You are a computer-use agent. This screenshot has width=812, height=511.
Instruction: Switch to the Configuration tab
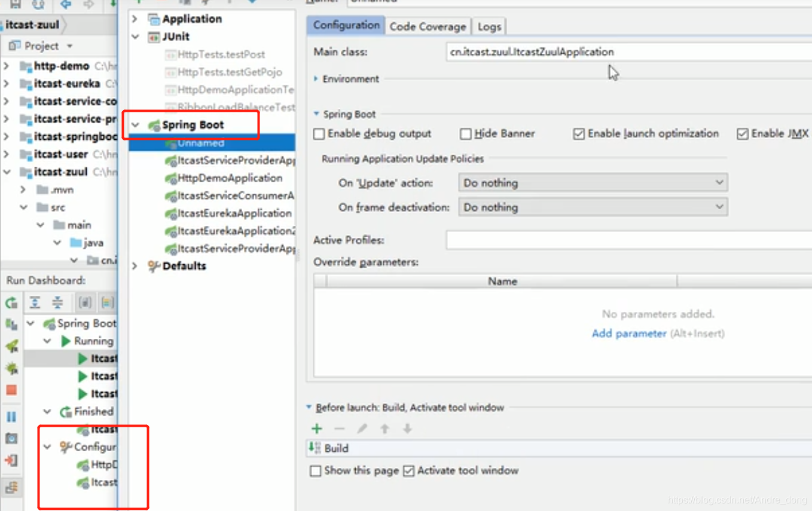point(346,25)
